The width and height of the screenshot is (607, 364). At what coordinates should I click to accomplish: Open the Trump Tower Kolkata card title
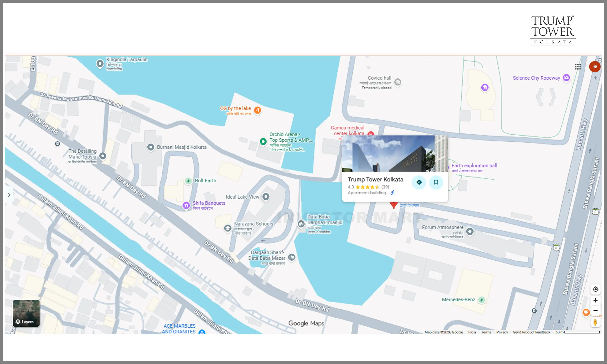pos(375,180)
